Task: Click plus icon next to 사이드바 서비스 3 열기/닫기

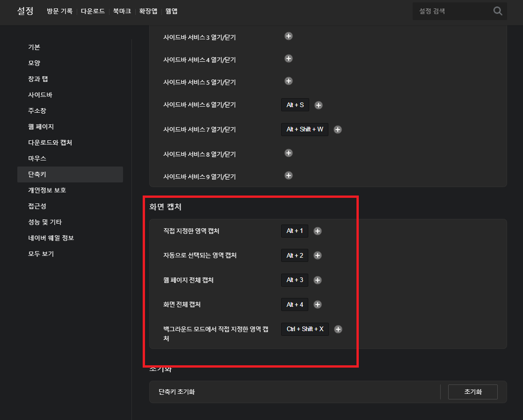Action: click(x=289, y=36)
